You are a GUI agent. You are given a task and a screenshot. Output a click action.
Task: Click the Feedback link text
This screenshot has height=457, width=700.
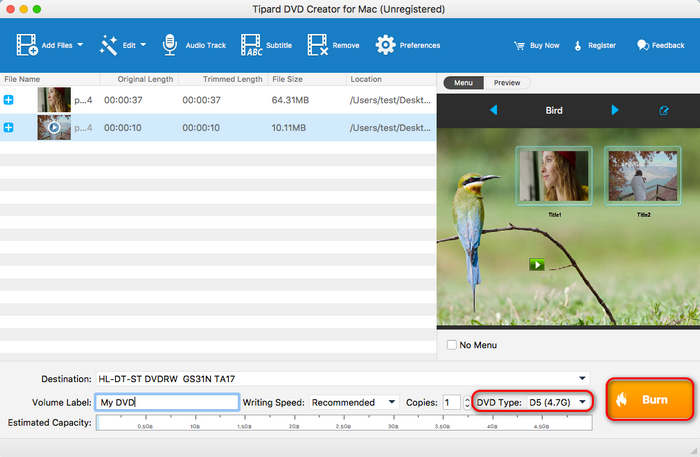(x=668, y=46)
